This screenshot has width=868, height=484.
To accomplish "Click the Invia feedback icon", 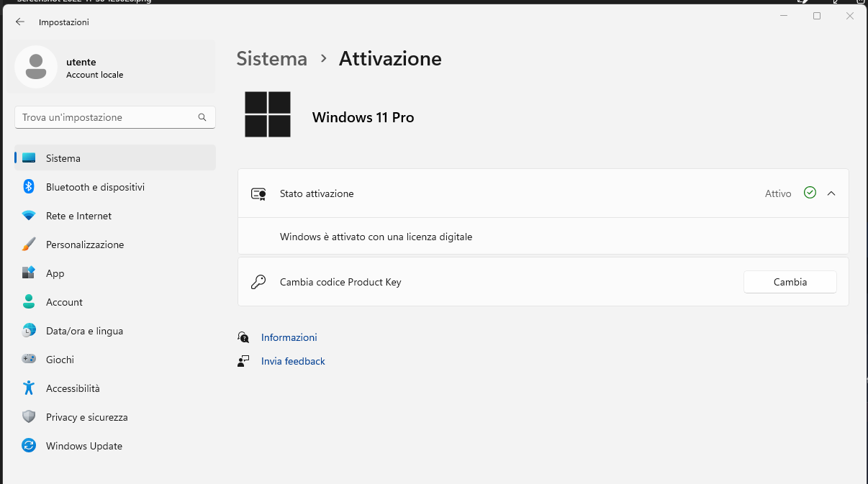I will [x=243, y=361].
